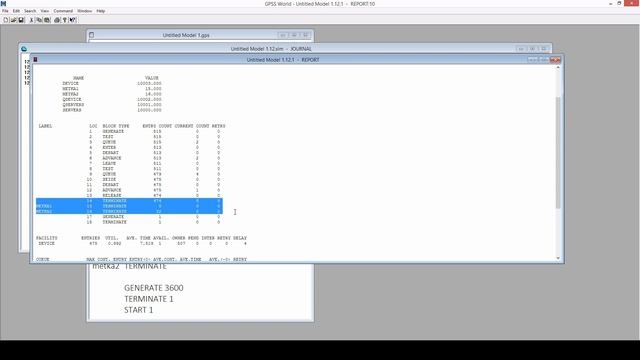Click the 'NAME' column header in report

[78, 78]
